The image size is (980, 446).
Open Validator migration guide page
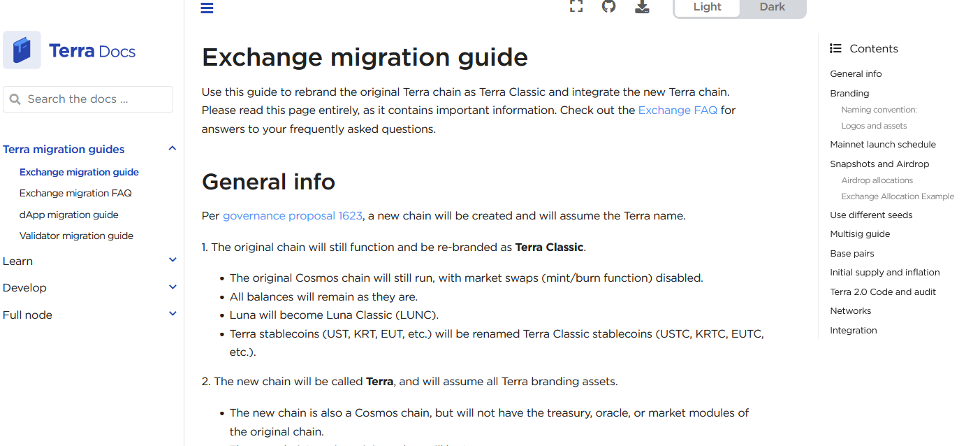pyautogui.click(x=76, y=236)
